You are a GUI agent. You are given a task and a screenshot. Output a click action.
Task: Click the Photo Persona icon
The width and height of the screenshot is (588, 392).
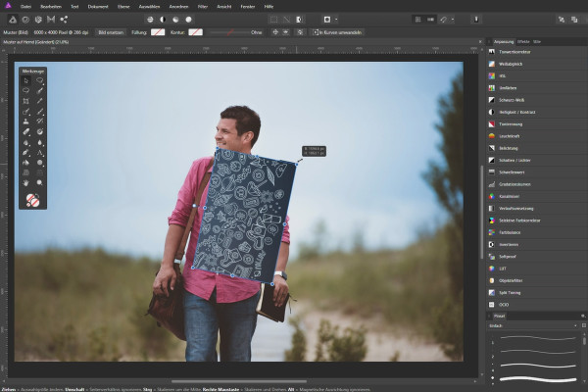click(x=13, y=20)
